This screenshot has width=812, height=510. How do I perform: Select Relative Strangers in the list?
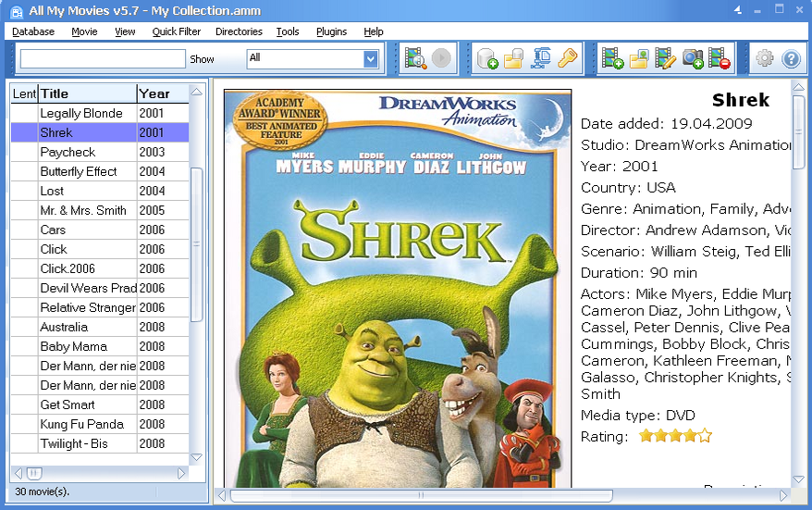coord(100,307)
